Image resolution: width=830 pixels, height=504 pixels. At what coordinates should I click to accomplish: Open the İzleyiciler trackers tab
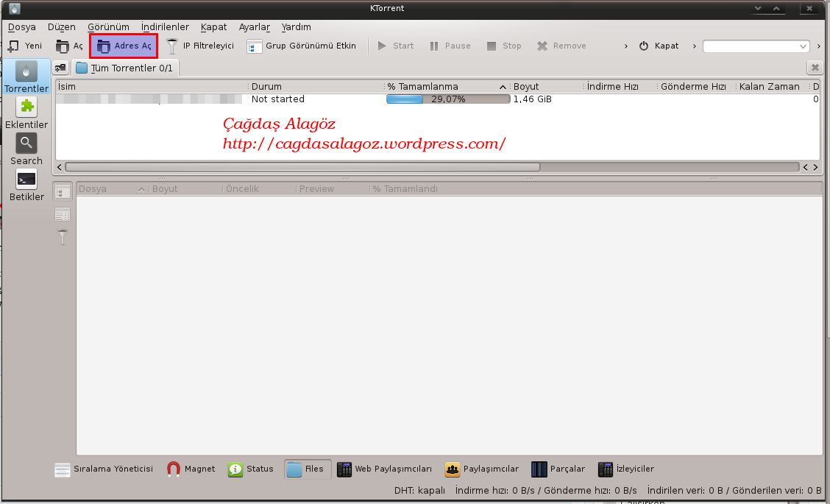click(626, 469)
